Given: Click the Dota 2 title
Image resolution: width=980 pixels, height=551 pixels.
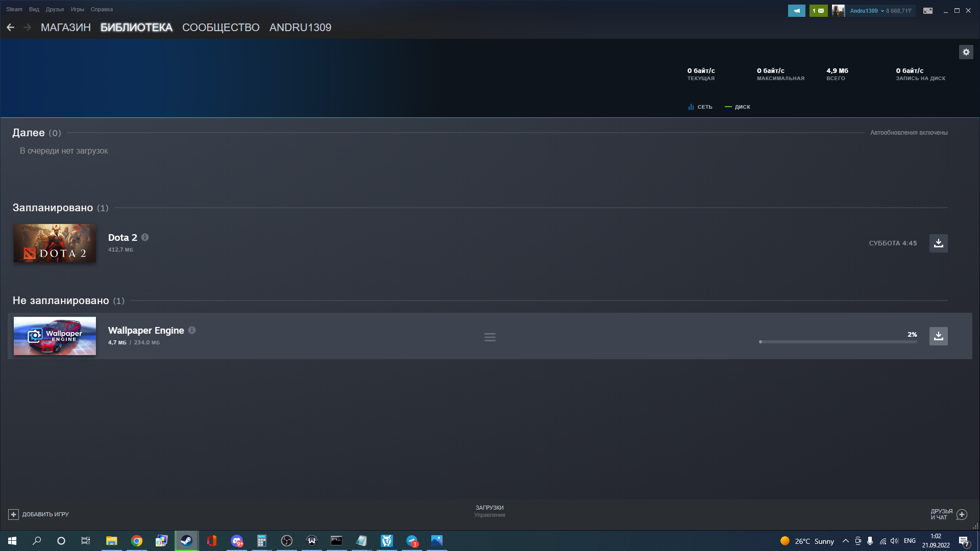Looking at the screenshot, I should [x=122, y=237].
